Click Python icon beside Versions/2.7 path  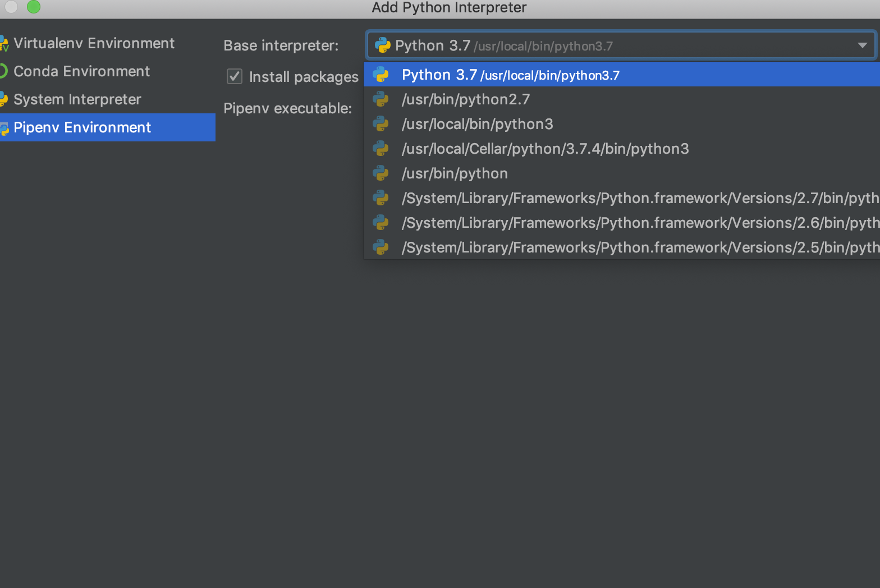[381, 198]
